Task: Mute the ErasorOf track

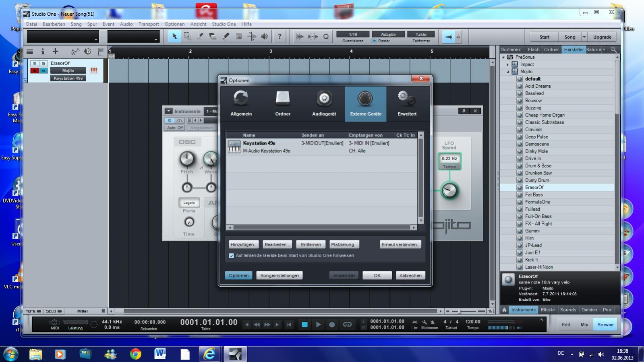Action: coord(35,63)
